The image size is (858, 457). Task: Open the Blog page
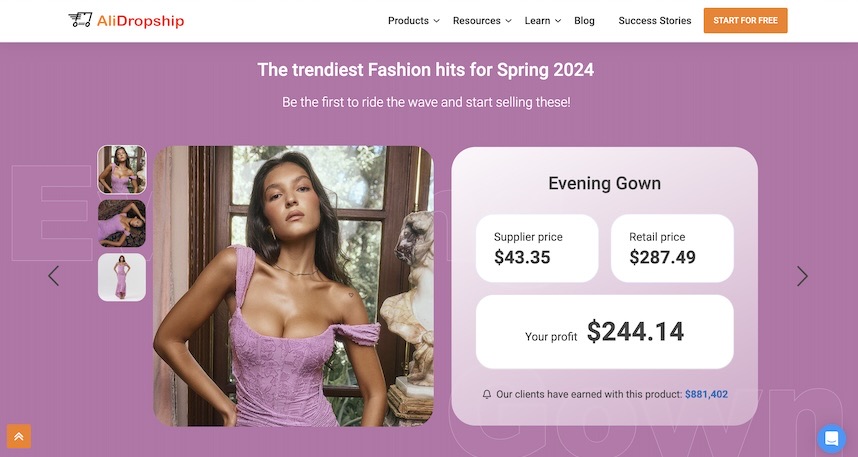584,21
